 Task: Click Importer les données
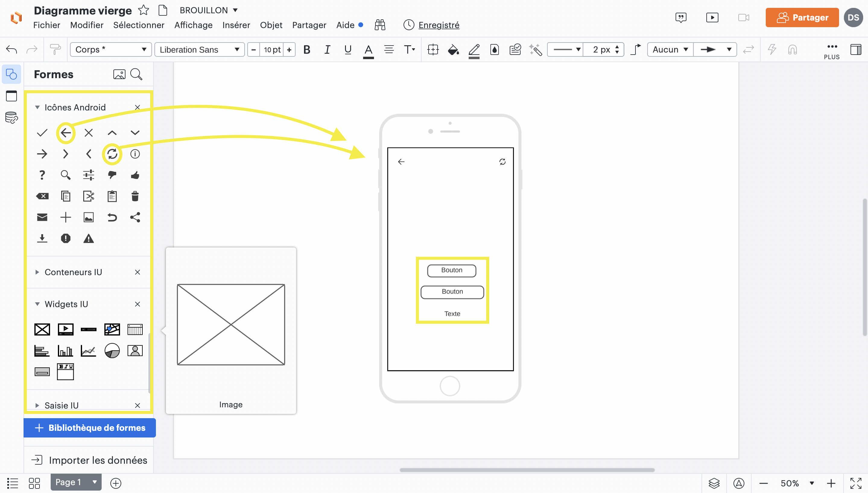click(89, 460)
